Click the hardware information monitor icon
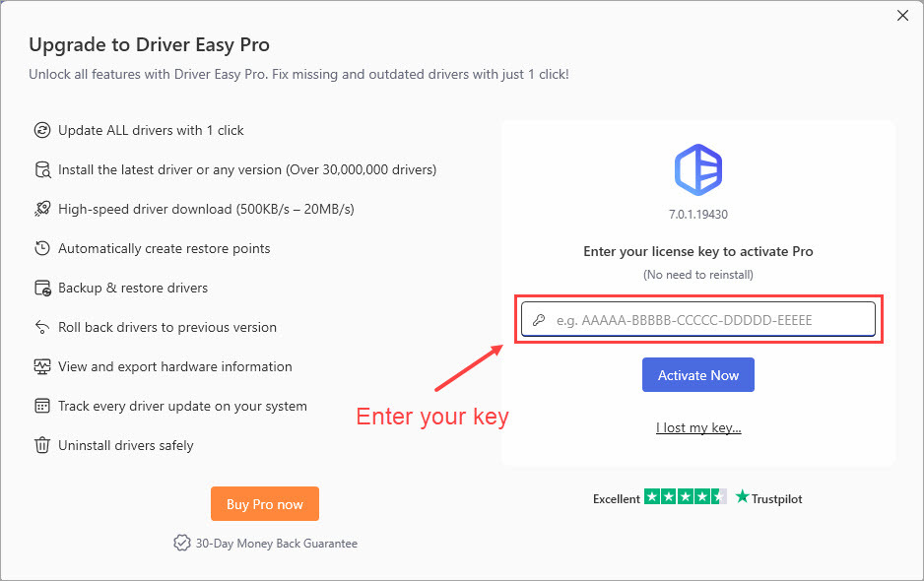Image resolution: width=924 pixels, height=581 pixels. (x=41, y=366)
